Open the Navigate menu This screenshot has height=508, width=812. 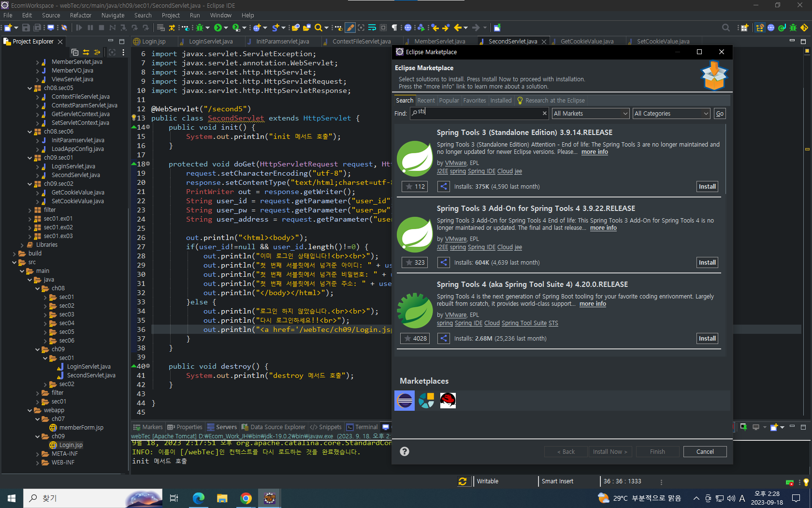pos(113,15)
